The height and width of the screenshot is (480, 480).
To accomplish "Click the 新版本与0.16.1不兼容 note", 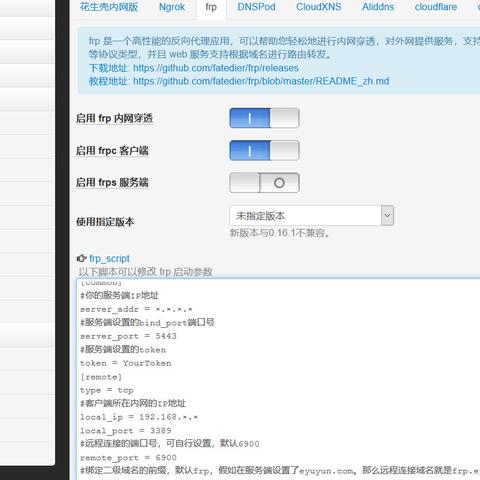I will [280, 233].
